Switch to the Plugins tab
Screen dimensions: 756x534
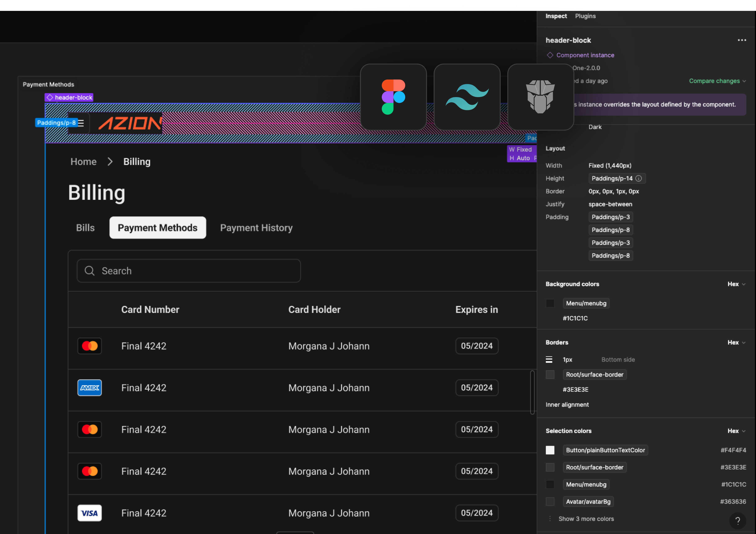coord(585,16)
